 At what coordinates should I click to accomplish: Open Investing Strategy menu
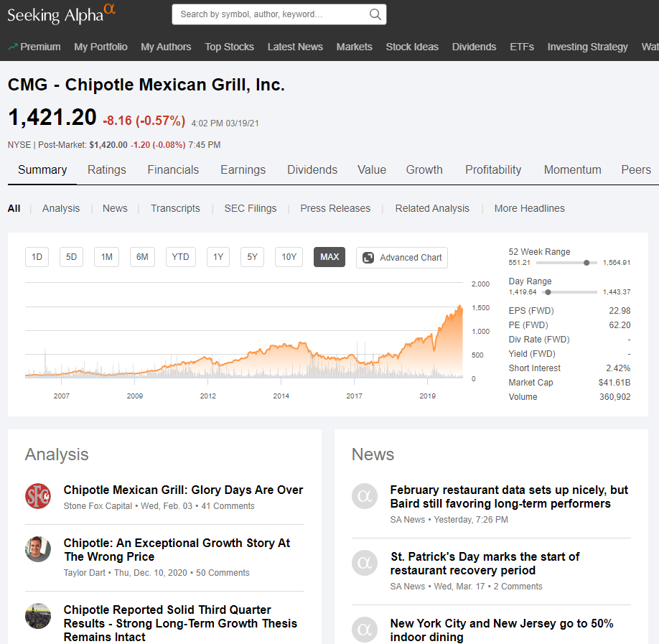pos(587,47)
